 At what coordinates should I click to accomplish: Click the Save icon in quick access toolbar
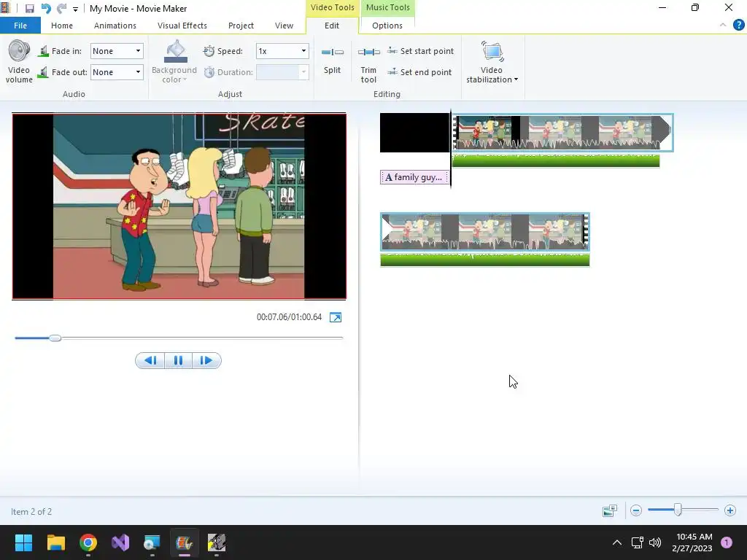(x=29, y=9)
